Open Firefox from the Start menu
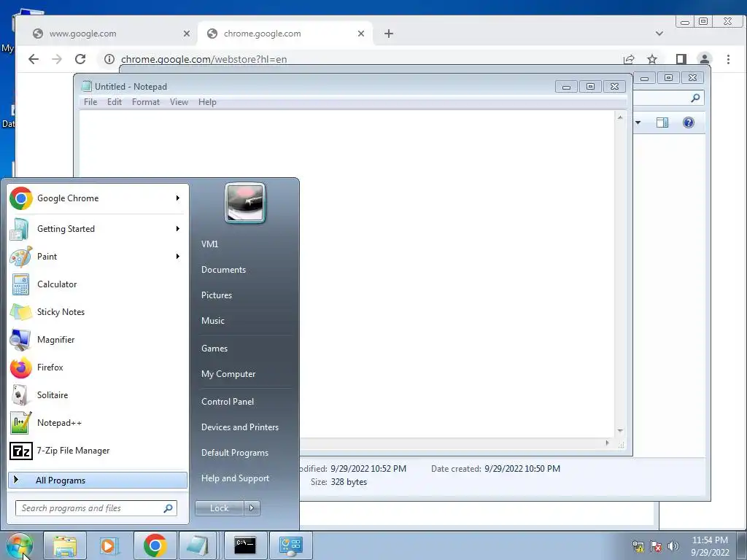The height and width of the screenshot is (560, 747). coord(98,367)
